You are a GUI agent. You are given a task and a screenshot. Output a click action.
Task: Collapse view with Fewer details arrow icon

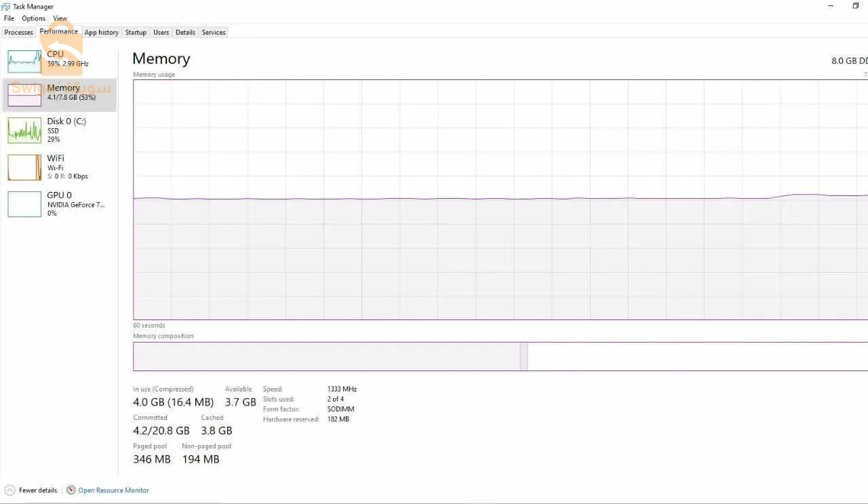[x=9, y=490]
